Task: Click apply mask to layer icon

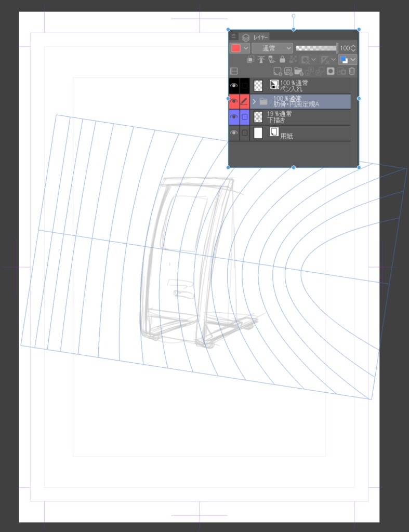Action: pyautogui.click(x=341, y=71)
